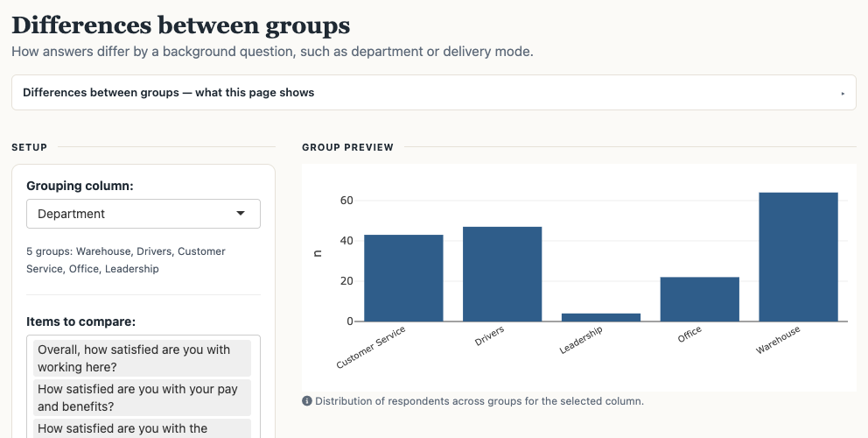Click the SETUP section label

[30, 147]
